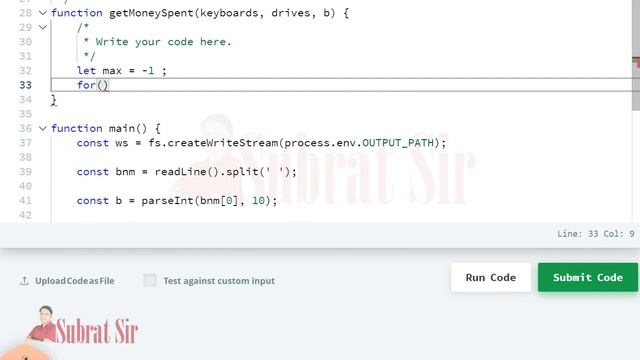Click the 'Line: 33 Col: 9' status text
The image size is (640, 360).
coord(596,234)
